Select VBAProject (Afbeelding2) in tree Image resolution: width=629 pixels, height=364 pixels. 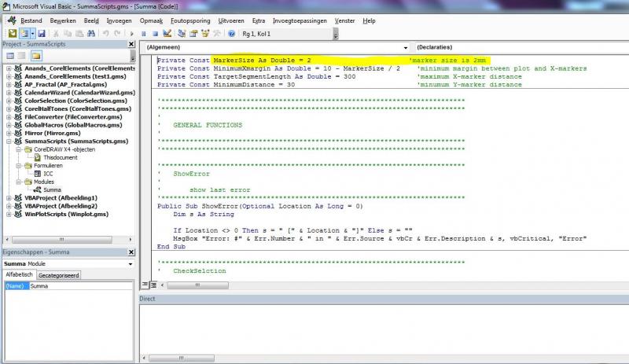coord(61,206)
